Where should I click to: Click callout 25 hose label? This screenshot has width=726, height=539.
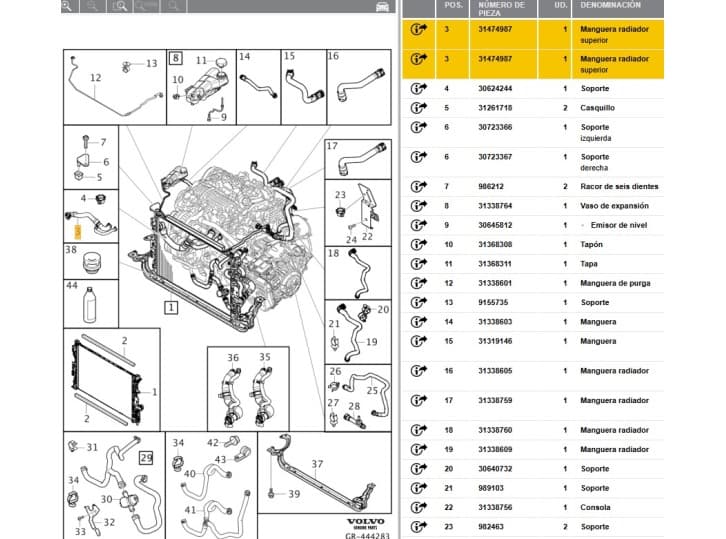pyautogui.click(x=372, y=390)
